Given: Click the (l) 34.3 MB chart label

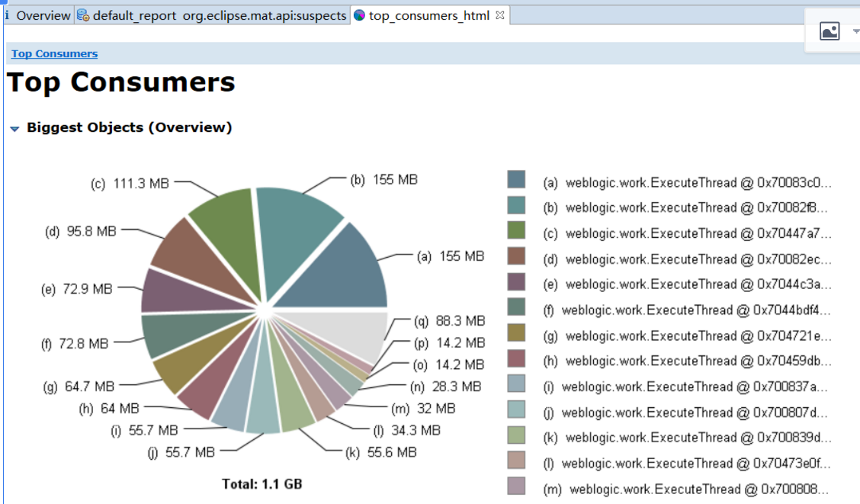Looking at the screenshot, I should [407, 431].
